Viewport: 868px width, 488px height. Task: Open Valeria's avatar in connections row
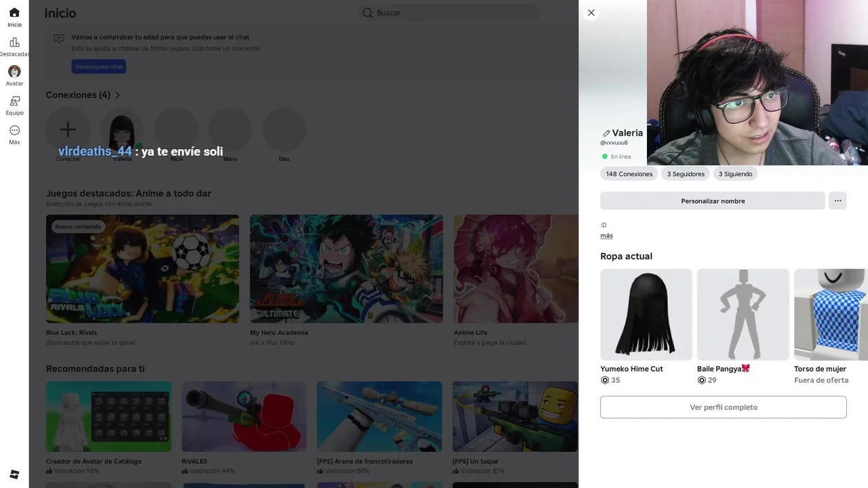(122, 129)
